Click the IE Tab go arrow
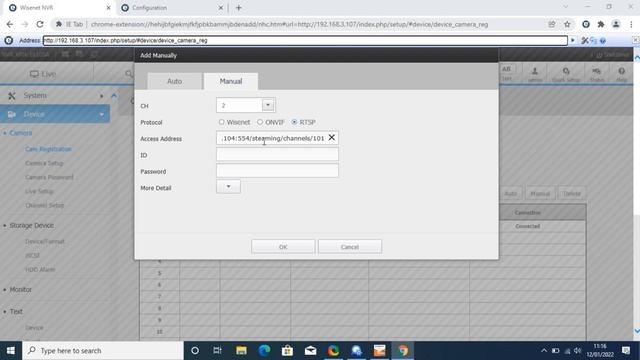Viewport: 640px width, 360px height. 573,40
